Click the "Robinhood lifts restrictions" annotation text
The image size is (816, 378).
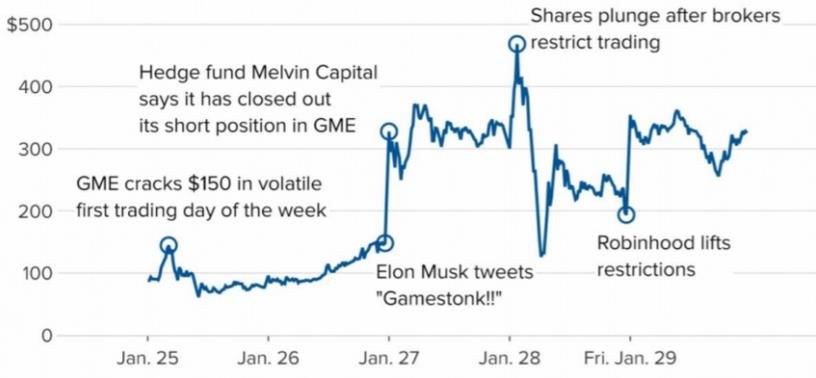tap(664, 256)
